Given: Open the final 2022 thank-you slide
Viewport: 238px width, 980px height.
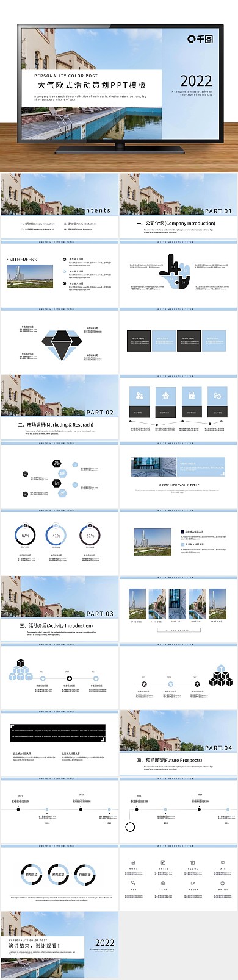Looking at the screenshot, I should (x=59, y=944).
